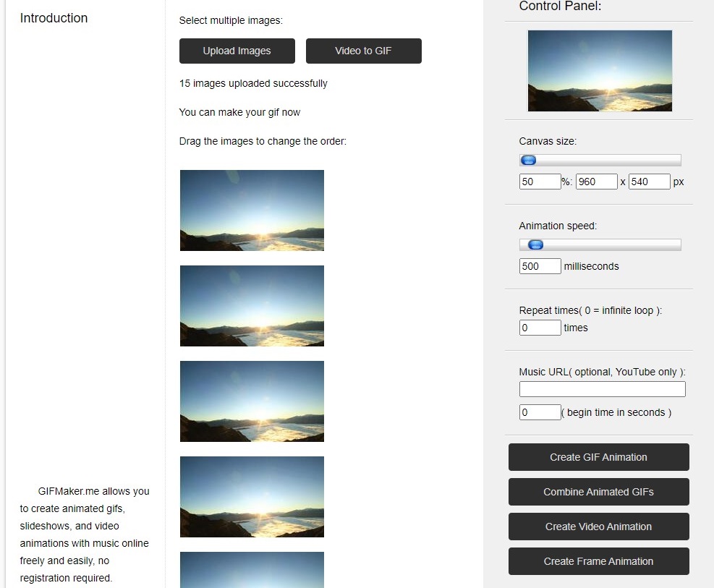Choose the fourth uploaded image thumbnail

(x=252, y=497)
